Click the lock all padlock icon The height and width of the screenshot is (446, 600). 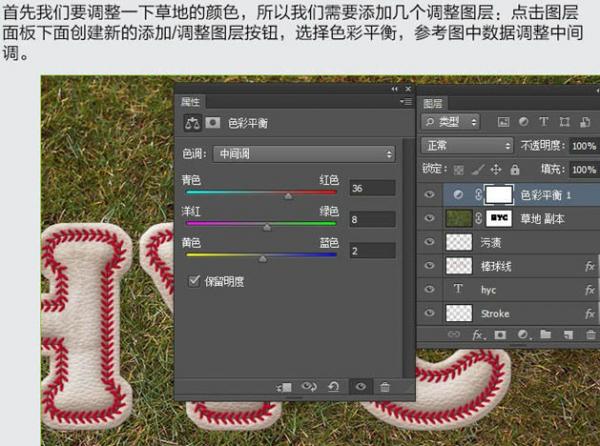[x=514, y=170]
